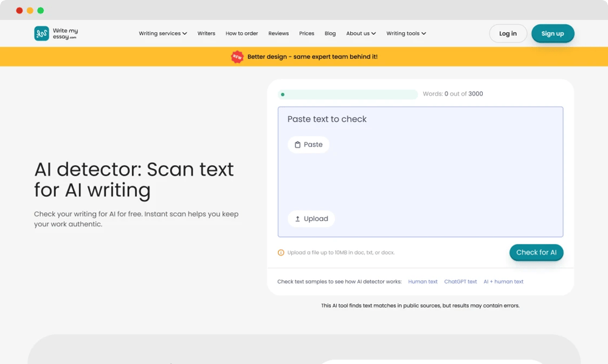Open the Writing services dropdown
Viewport: 608px width, 364px height.
[x=162, y=33]
